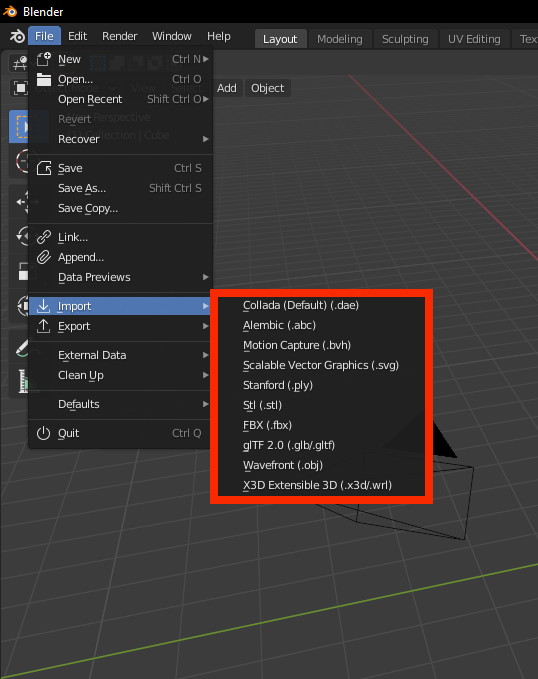Choose Save Copy... from File menu
Viewport: 538px width, 679px height.
121,208
